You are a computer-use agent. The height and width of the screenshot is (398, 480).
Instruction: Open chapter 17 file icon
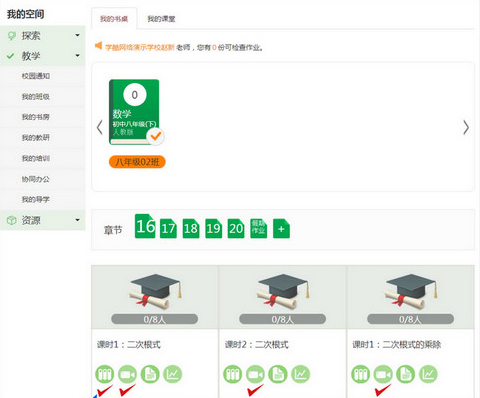[x=168, y=228]
